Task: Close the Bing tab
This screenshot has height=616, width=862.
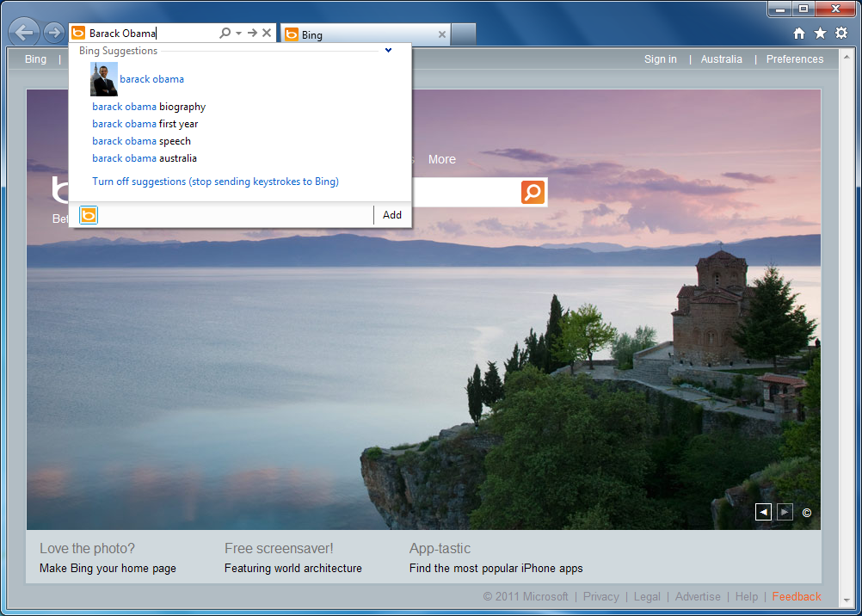Action: 441,34
